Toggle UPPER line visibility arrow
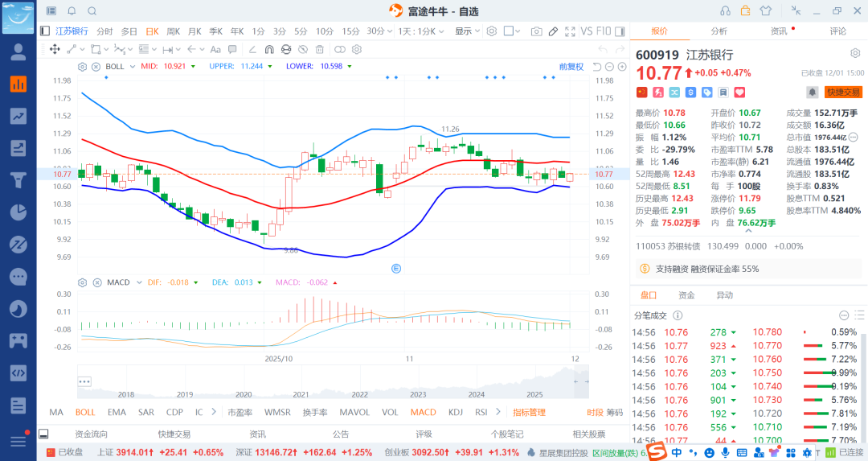 (x=270, y=67)
